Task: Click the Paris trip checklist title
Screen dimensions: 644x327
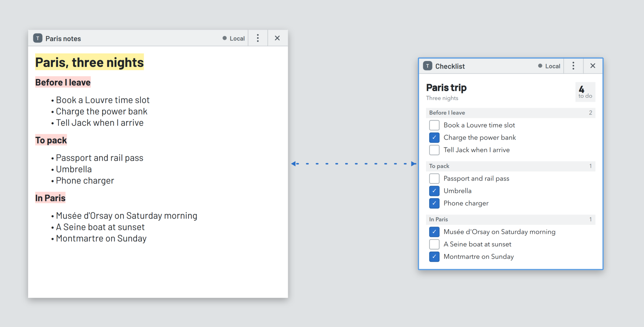Action: (446, 88)
